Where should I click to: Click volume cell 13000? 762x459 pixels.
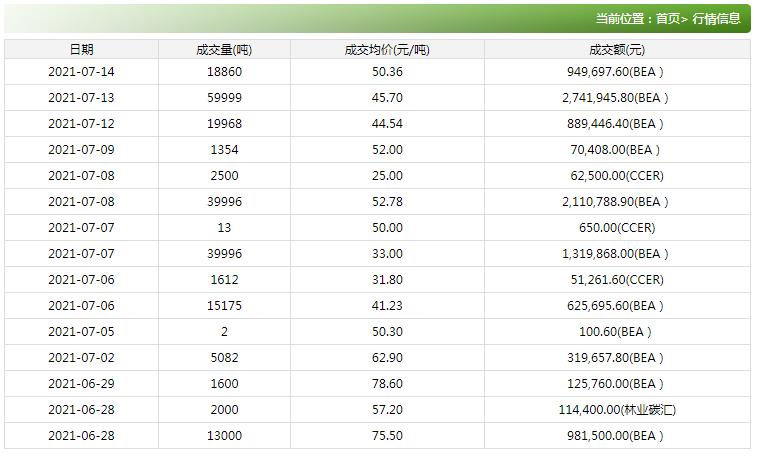[x=224, y=436]
